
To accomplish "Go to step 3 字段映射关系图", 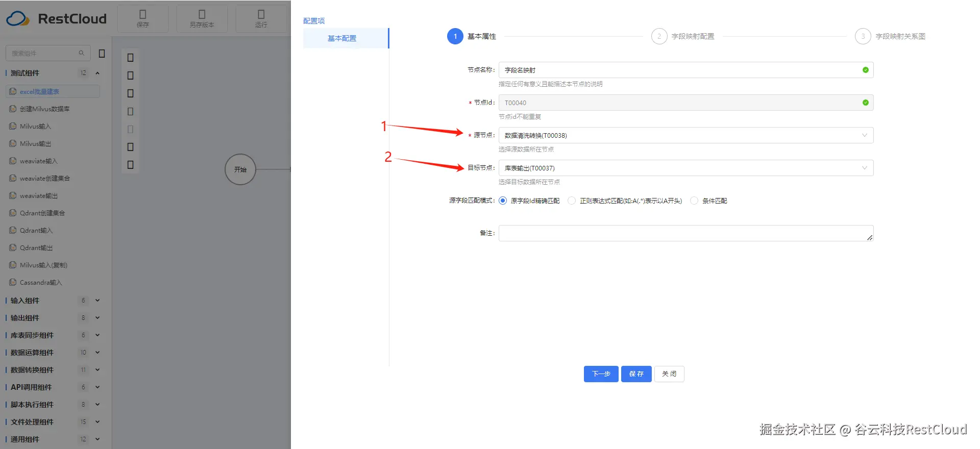I will [x=890, y=36].
